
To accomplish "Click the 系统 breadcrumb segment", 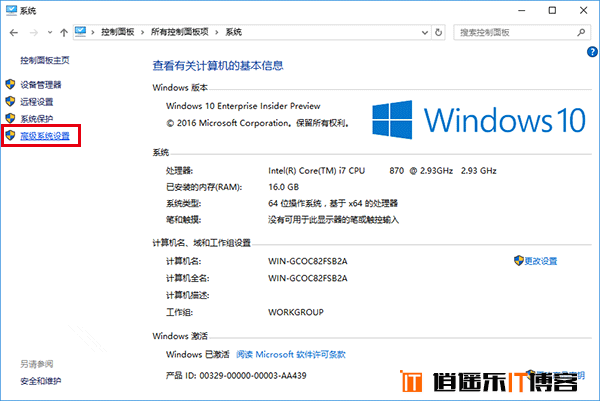I will (x=233, y=32).
